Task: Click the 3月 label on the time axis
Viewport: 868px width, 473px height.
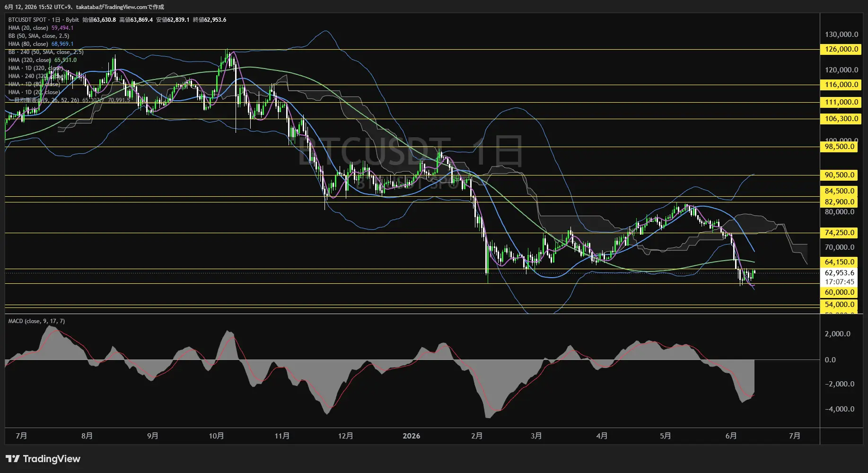Action: [x=536, y=436]
